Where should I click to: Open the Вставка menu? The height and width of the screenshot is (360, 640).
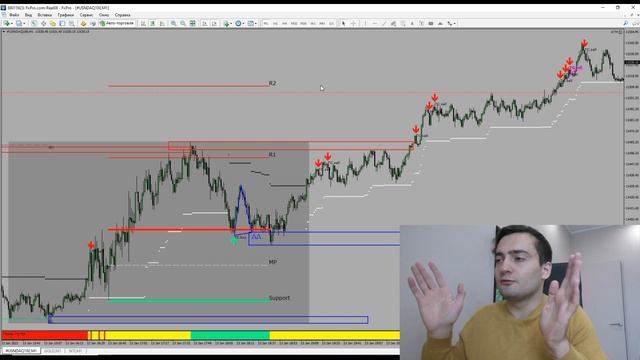(44, 15)
